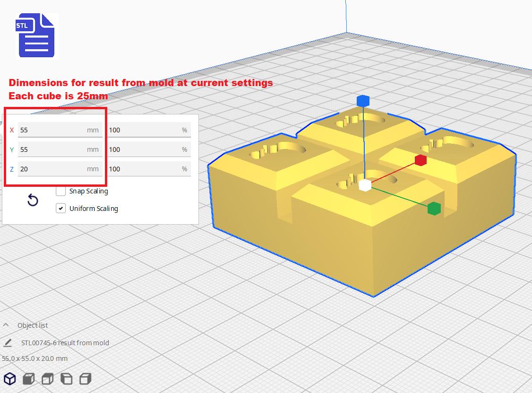
Task: Click the X dimension 55 mm field
Action: (x=60, y=130)
